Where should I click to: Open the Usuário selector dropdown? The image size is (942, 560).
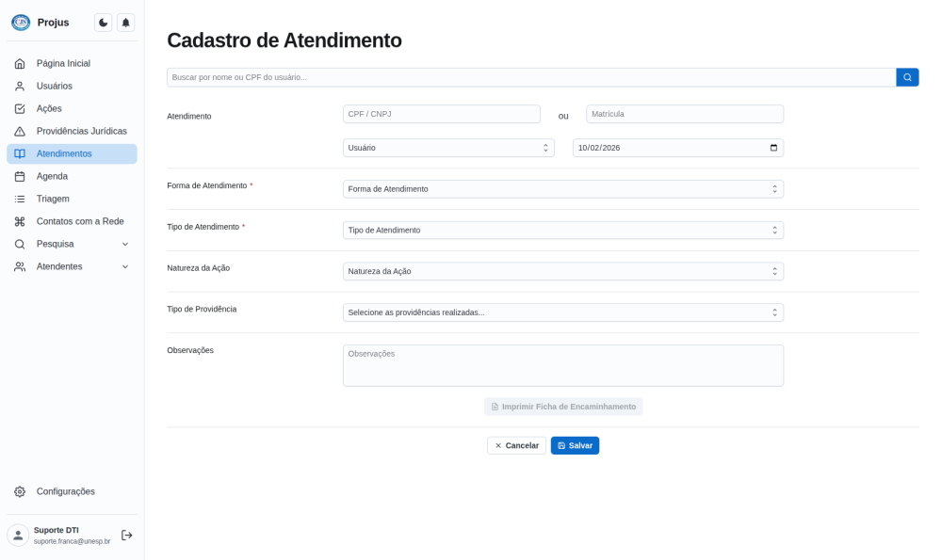(448, 148)
